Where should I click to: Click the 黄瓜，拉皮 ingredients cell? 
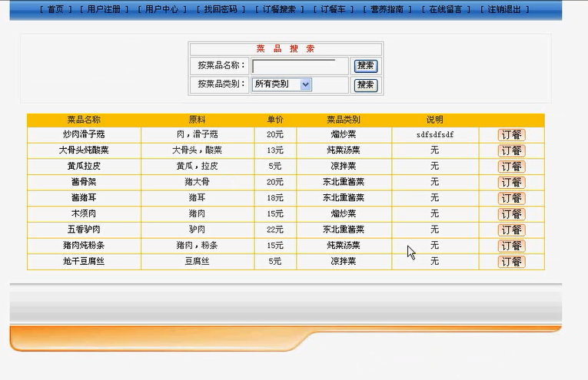coord(198,166)
